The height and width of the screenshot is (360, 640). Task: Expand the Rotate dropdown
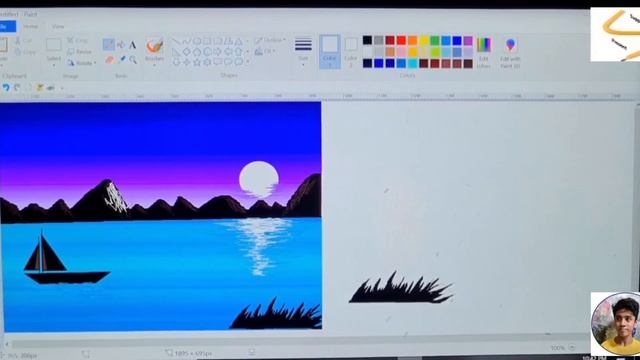point(95,63)
